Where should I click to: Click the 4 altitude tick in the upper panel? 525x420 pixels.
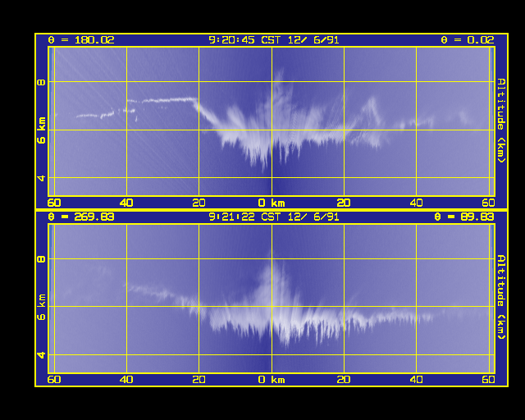point(42,178)
